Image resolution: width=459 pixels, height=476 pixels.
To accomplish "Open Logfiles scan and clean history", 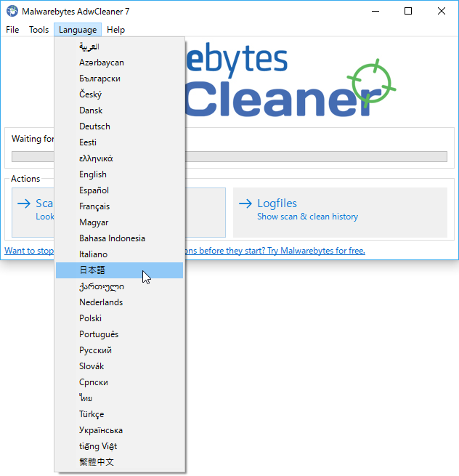I will tap(340, 212).
